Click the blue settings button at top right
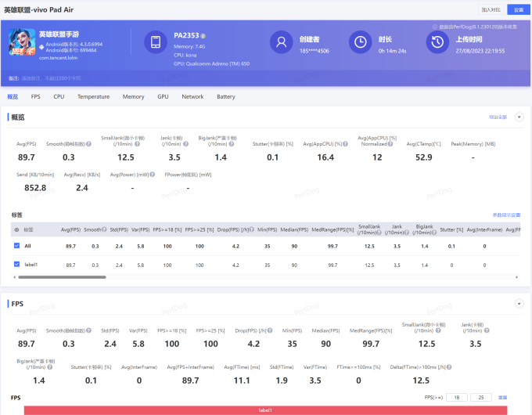The width and height of the screenshot is (532, 415). pyautogui.click(x=519, y=10)
